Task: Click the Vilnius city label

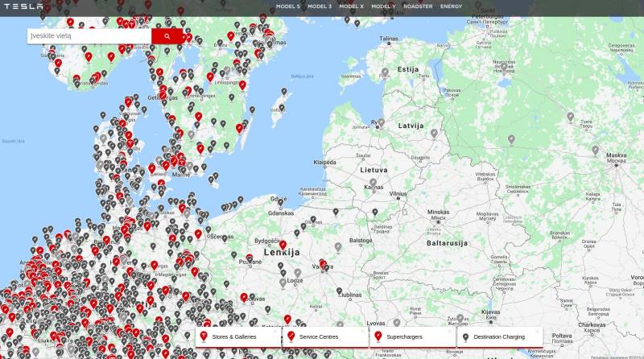Action: pyautogui.click(x=398, y=193)
